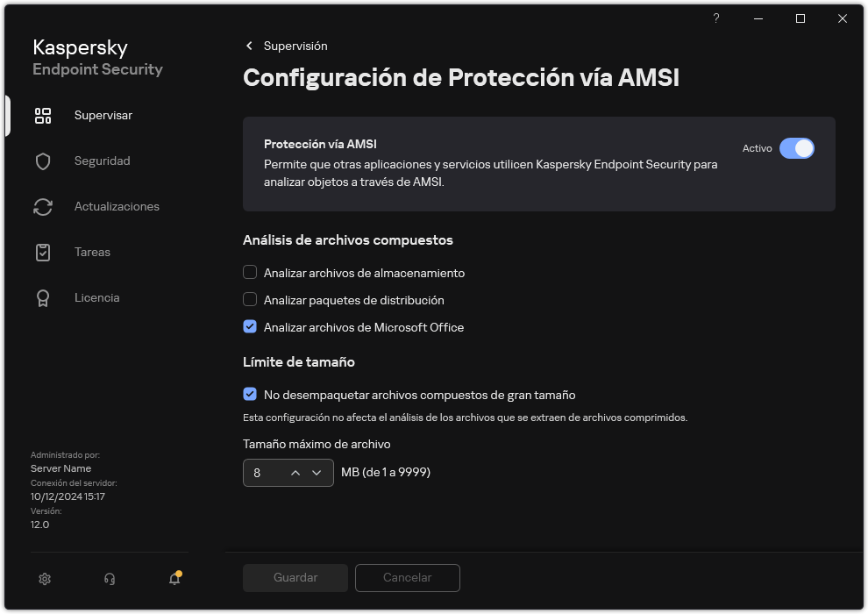Open application settings via the gear icon

(44, 579)
